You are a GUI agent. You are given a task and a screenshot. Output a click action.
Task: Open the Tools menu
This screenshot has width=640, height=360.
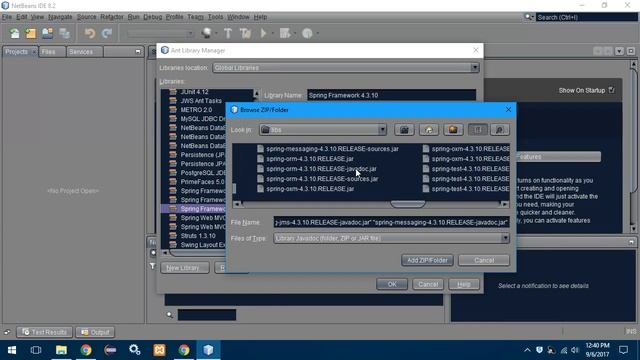point(216,17)
